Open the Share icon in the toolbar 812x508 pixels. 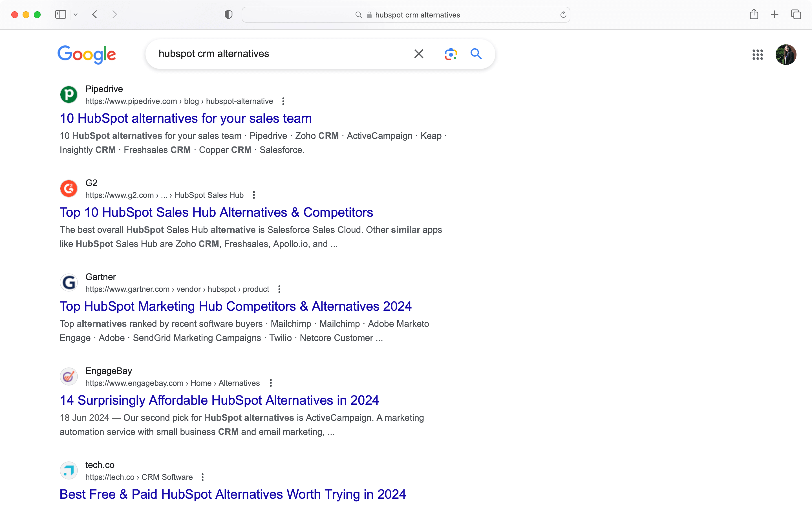754,14
